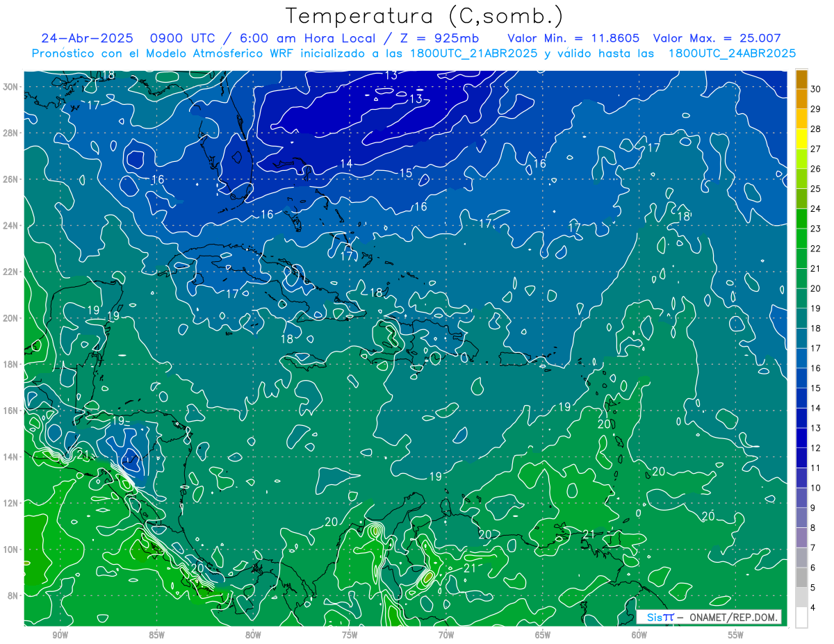Click the '75W' longitude axis label
834x644 pixels.
(350, 635)
